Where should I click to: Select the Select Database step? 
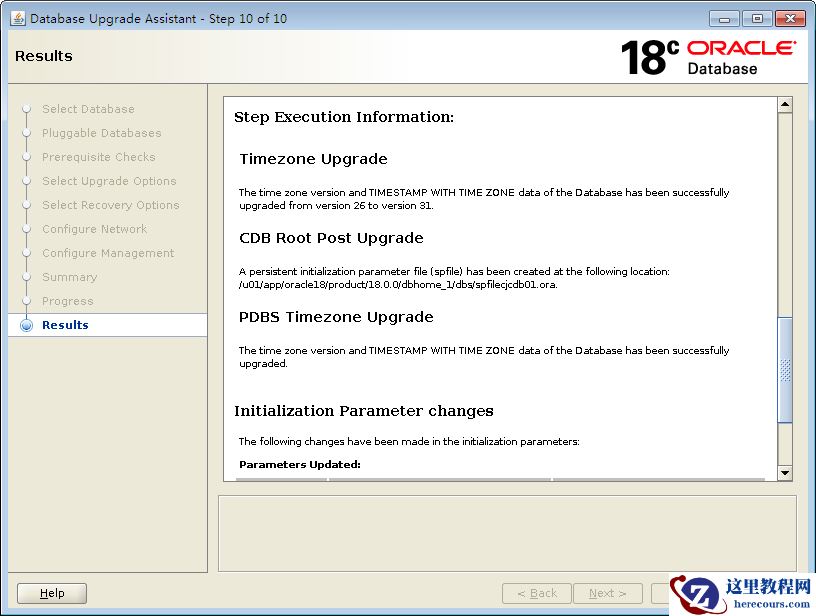click(88, 110)
